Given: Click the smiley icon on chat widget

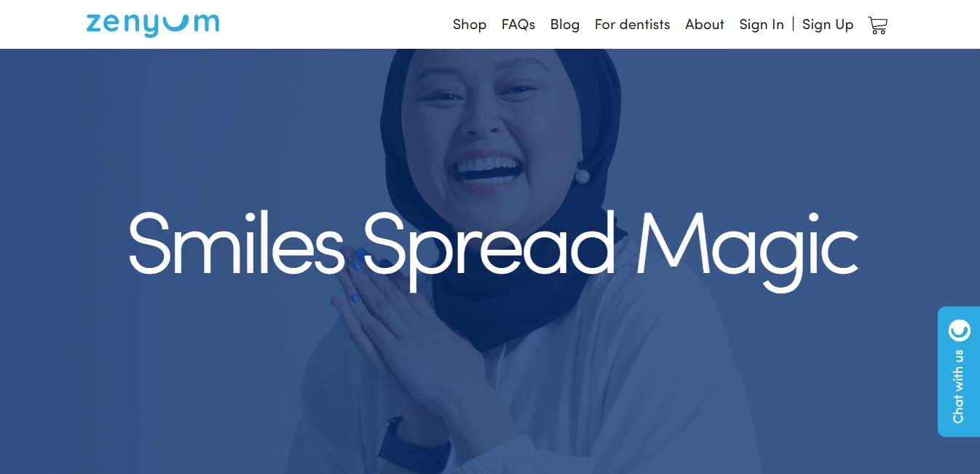Looking at the screenshot, I should tap(959, 331).
